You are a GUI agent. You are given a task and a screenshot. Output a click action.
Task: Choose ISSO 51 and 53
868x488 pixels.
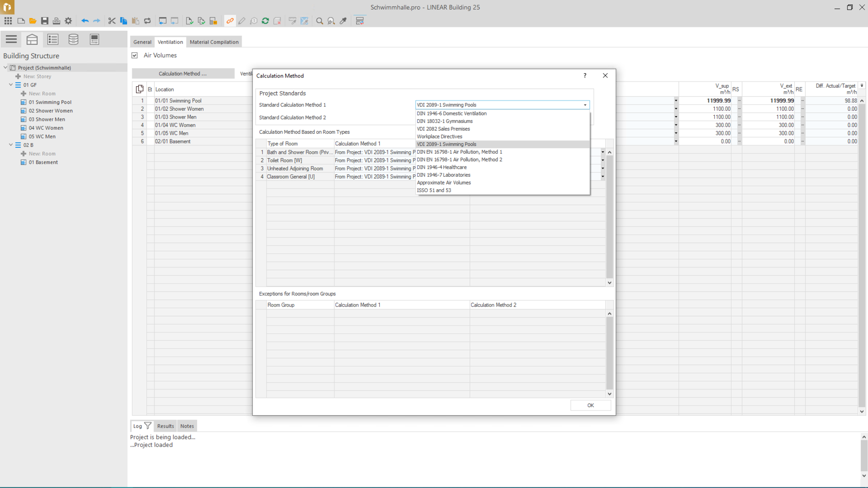point(502,191)
